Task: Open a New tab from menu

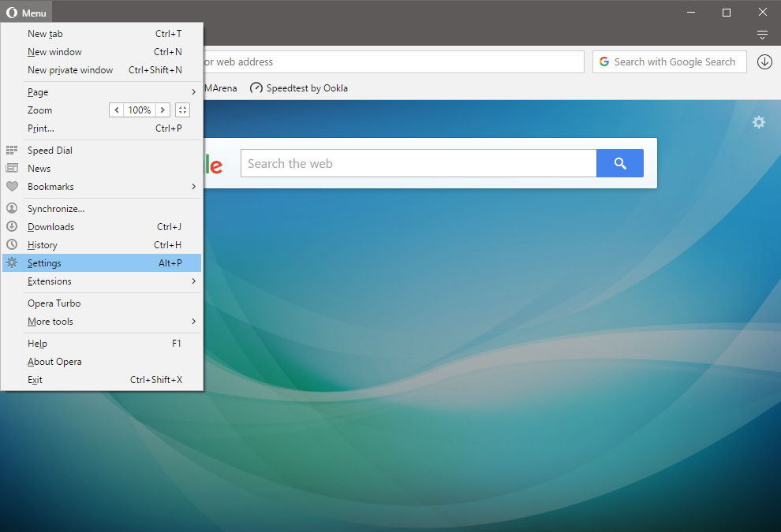Action: 102,34
